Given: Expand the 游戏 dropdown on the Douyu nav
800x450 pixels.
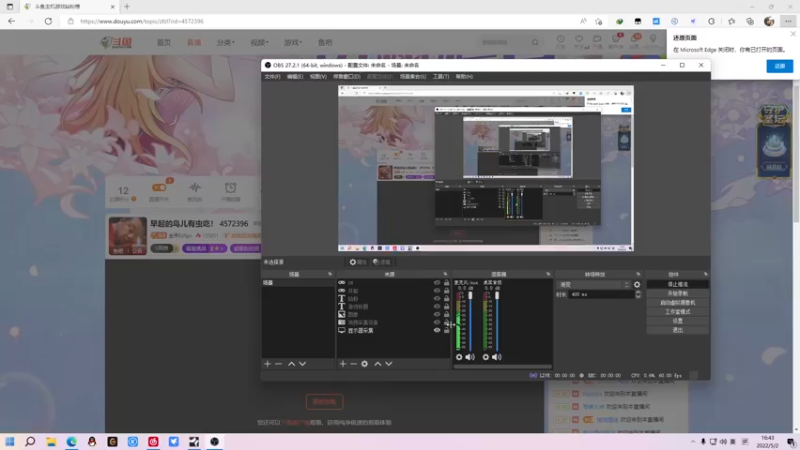Looking at the screenshot, I should 293,42.
